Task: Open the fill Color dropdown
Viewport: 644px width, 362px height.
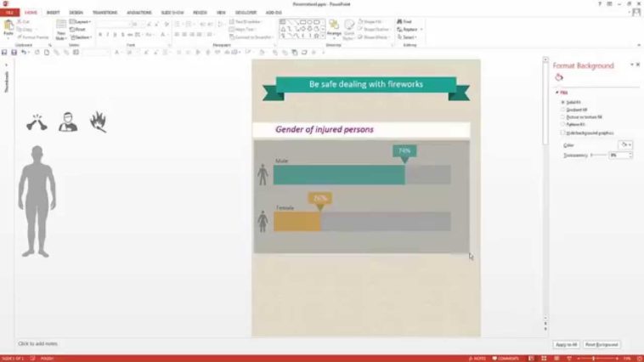Action: pyautogui.click(x=626, y=145)
